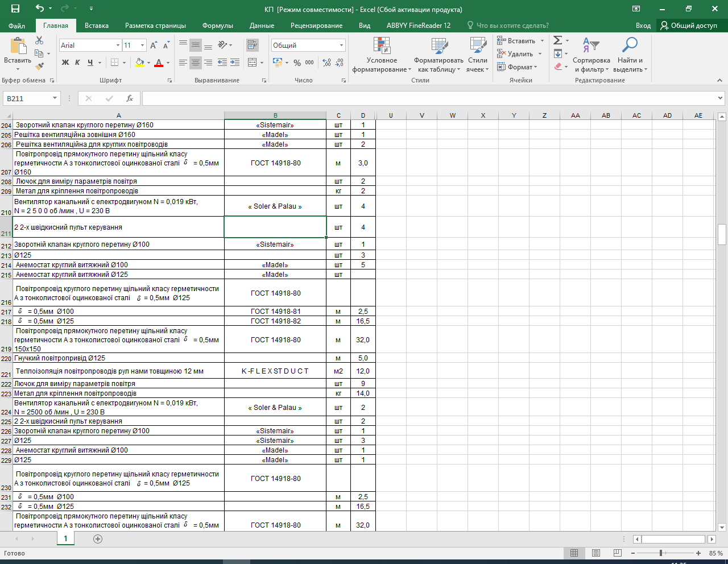Screen dimensions: 728x564
Task: Cut the selected cell contents
Action: click(39, 40)
